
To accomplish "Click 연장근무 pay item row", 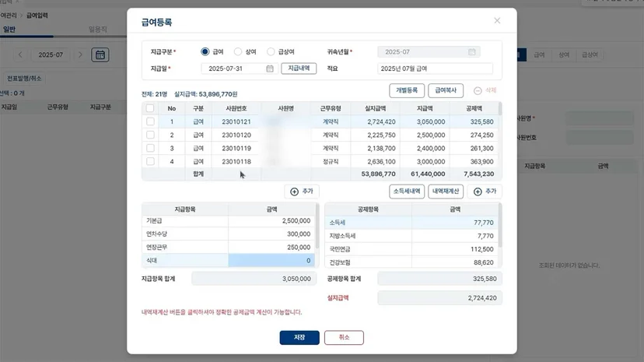I will (x=229, y=248).
